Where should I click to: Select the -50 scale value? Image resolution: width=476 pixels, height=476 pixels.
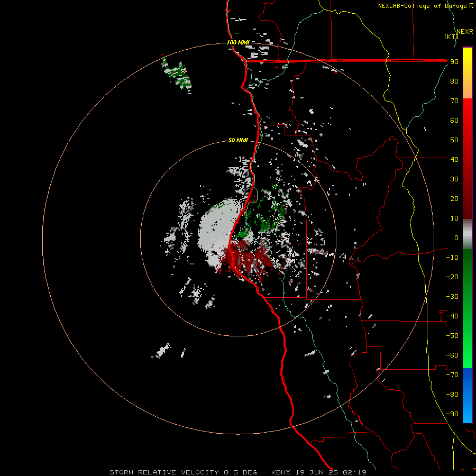point(452,336)
